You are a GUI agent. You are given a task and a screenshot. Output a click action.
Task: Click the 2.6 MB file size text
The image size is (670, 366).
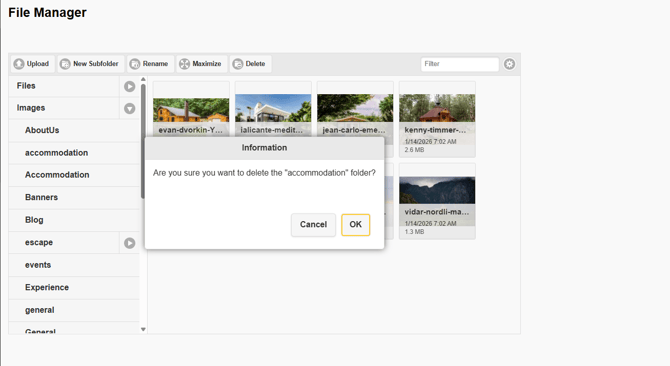tap(414, 150)
